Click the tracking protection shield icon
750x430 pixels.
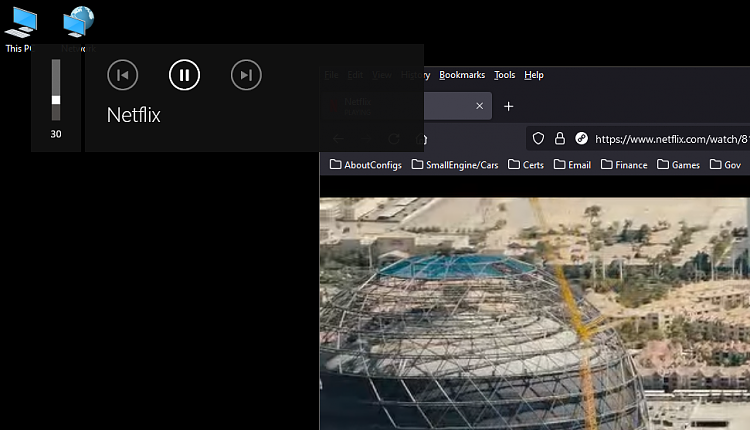pyautogui.click(x=538, y=139)
